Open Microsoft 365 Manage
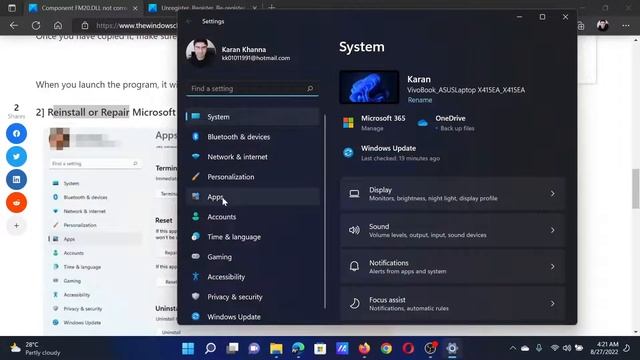The height and width of the screenshot is (360, 640). pyautogui.click(x=372, y=128)
